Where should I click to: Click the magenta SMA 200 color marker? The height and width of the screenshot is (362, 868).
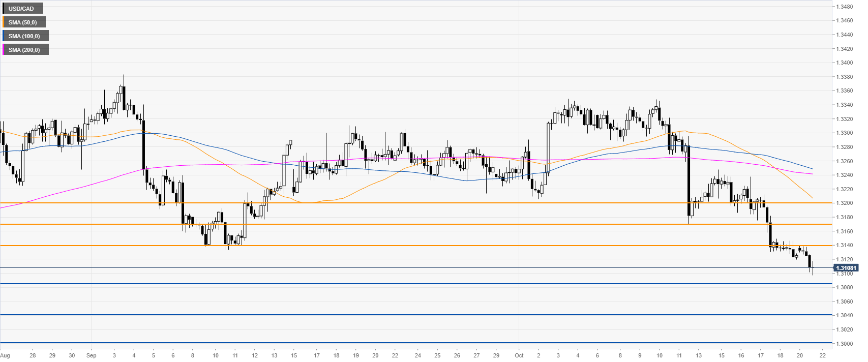(4, 50)
